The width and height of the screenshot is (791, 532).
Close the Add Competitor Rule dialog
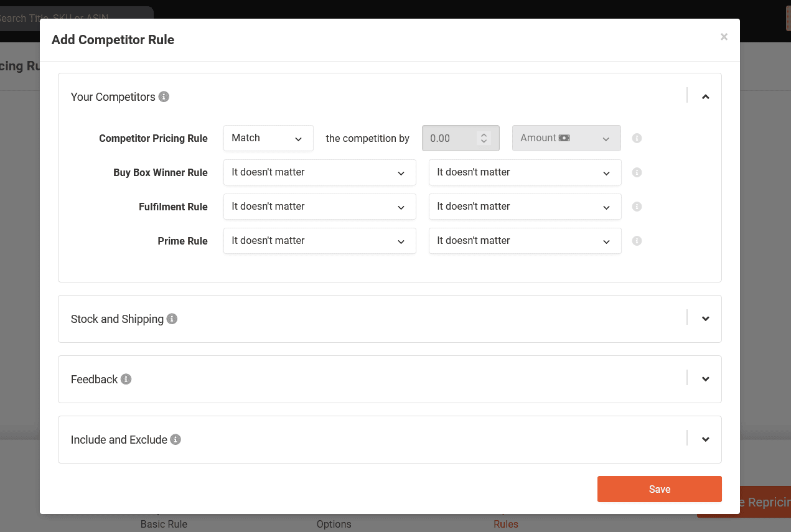click(x=724, y=36)
